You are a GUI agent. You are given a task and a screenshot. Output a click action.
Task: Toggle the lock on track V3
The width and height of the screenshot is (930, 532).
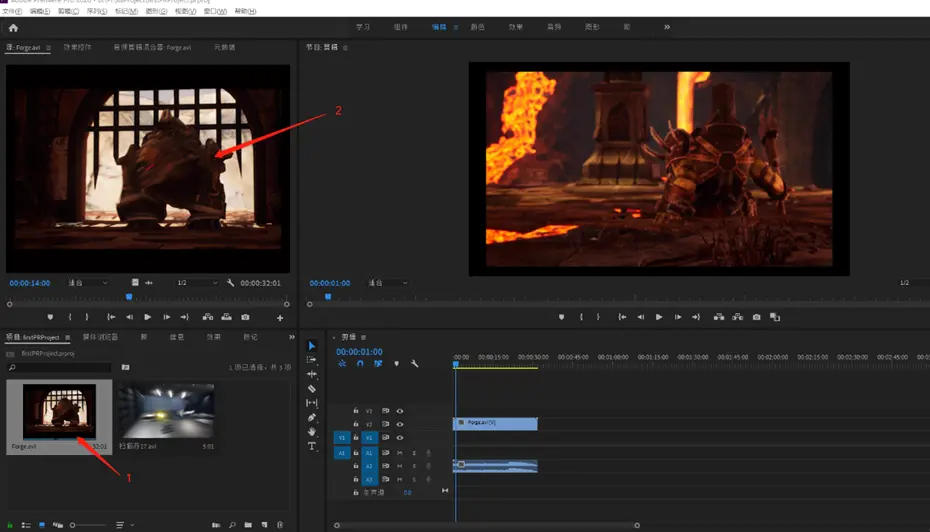pyautogui.click(x=356, y=410)
